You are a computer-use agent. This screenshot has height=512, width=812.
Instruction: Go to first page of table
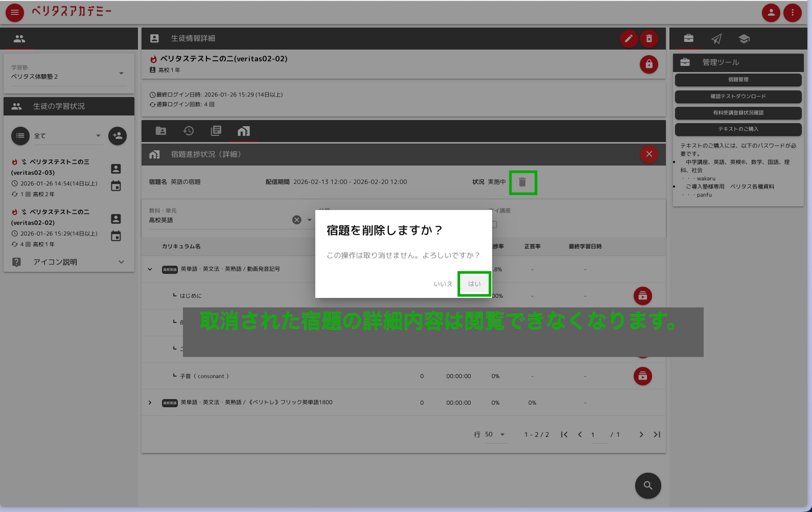coord(564,434)
